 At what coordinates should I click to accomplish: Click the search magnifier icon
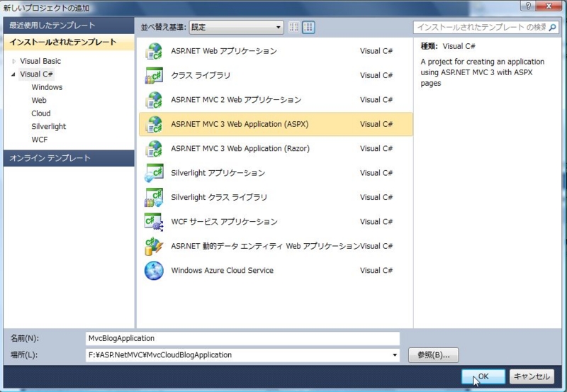click(552, 28)
